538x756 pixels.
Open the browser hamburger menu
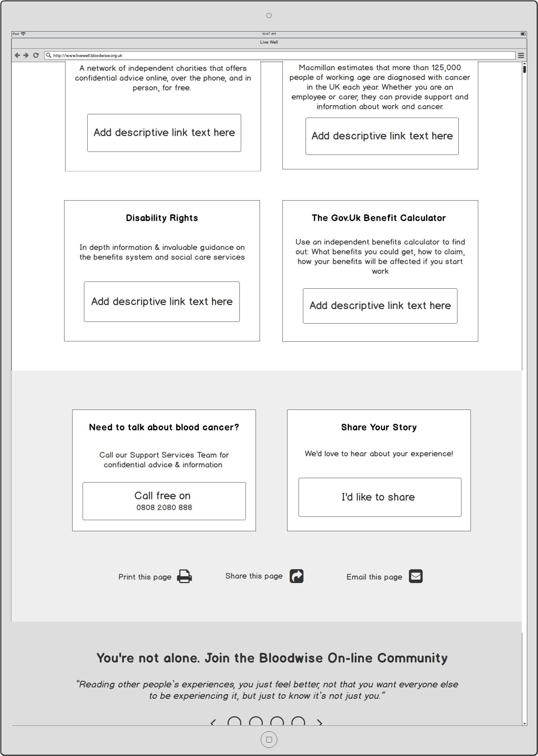pos(521,55)
